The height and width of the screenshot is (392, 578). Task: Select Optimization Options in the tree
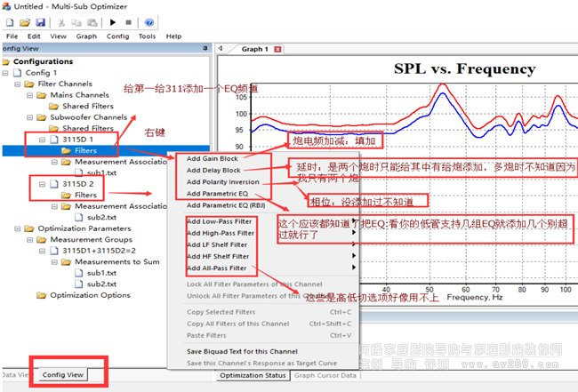(x=90, y=295)
